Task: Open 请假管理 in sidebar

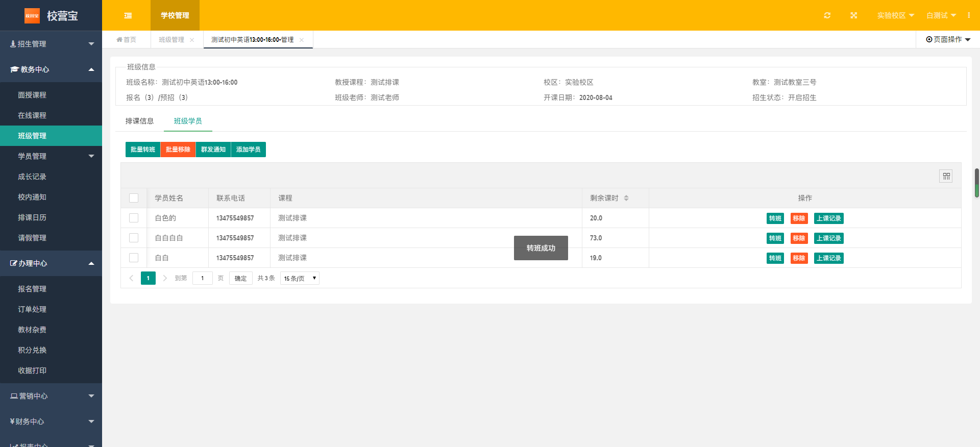Action: 51,238
